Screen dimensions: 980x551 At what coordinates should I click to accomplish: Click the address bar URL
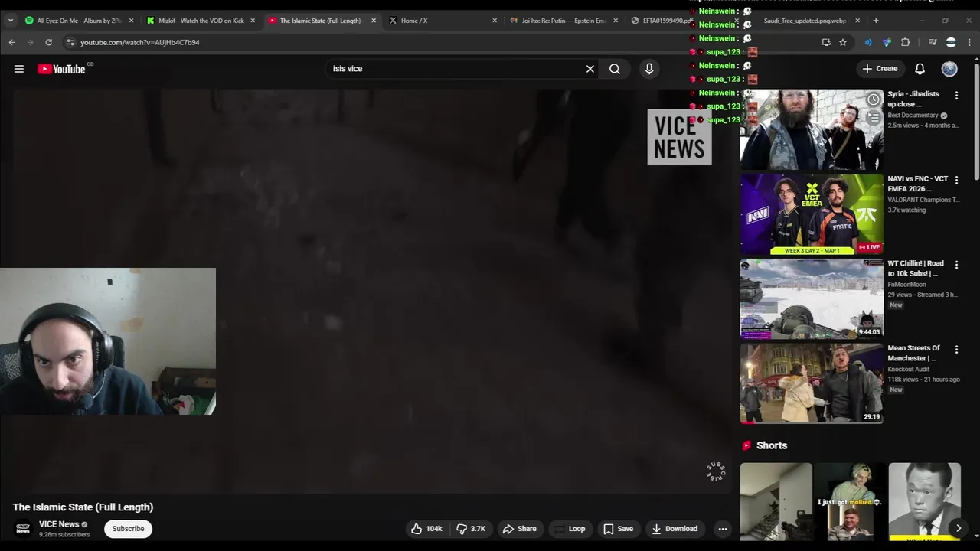point(140,42)
